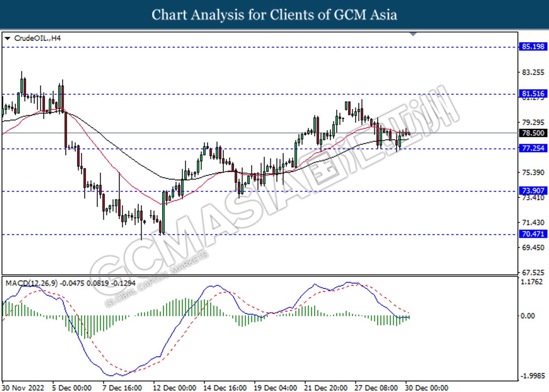This screenshot has width=549, height=392.
Task: Click the 7 Dec 16:00 time label
Action: (122, 388)
